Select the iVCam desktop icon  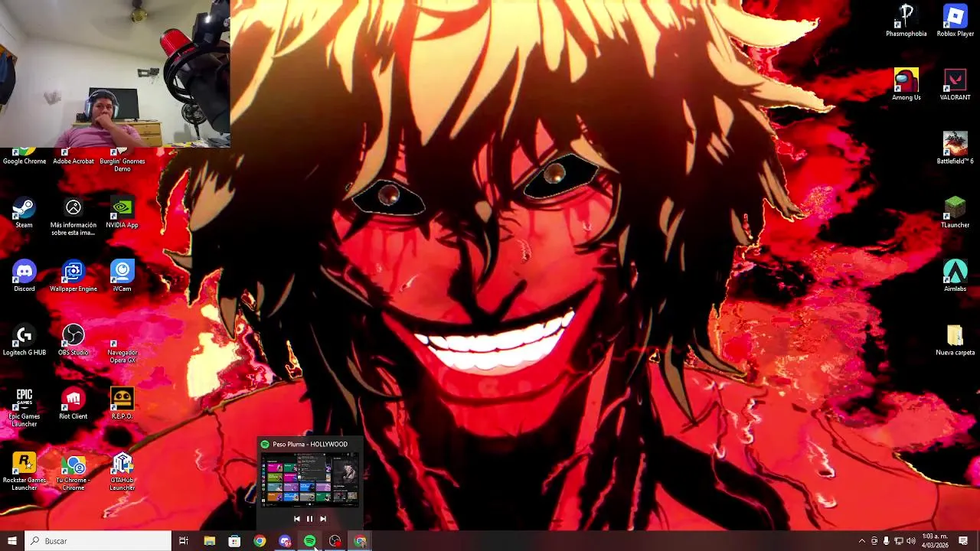click(122, 277)
